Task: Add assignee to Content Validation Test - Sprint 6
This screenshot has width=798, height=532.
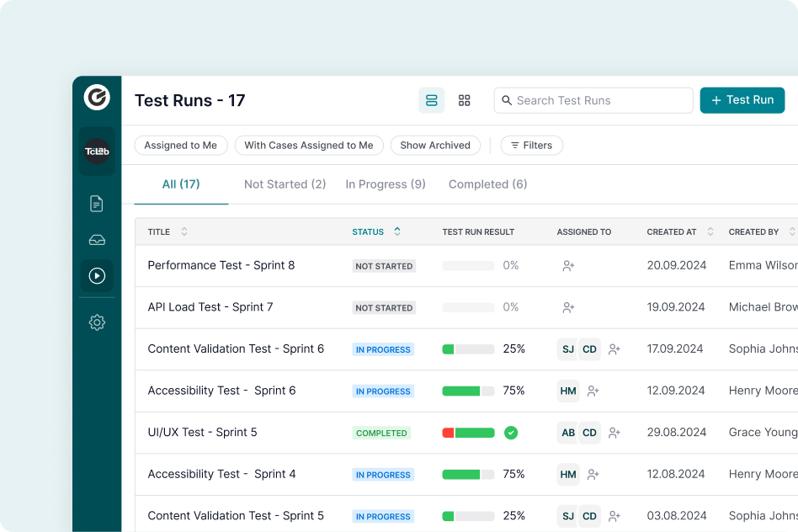Action: pos(614,349)
